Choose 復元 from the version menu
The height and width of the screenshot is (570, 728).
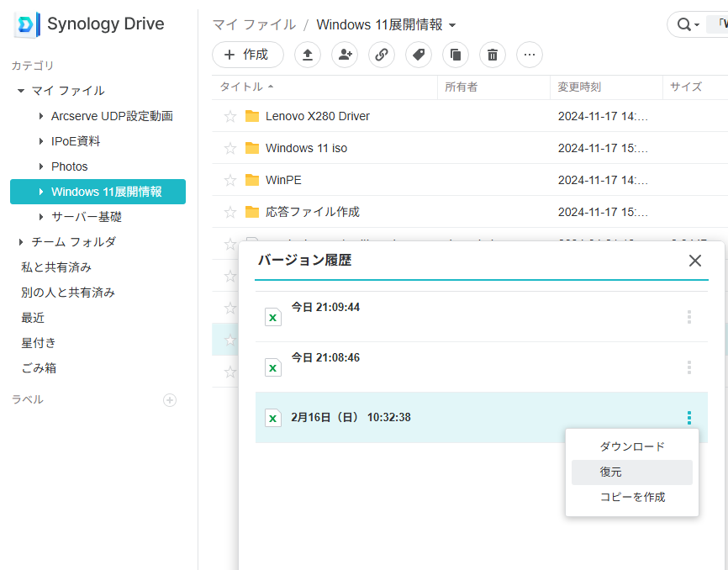[x=632, y=472]
